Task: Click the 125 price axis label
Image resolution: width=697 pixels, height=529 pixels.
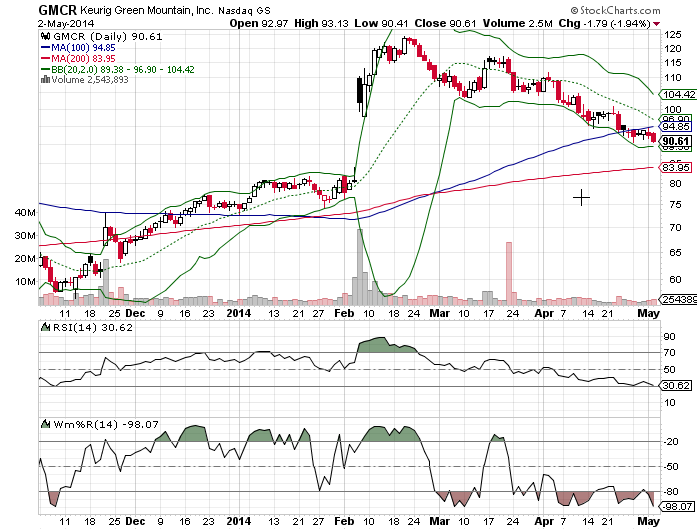Action: pos(673,34)
